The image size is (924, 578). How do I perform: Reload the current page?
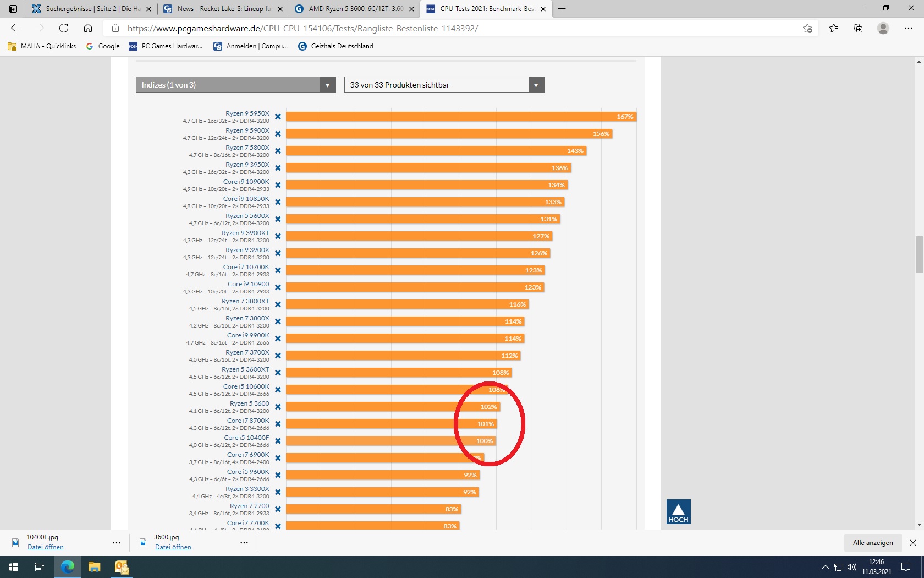(x=64, y=28)
